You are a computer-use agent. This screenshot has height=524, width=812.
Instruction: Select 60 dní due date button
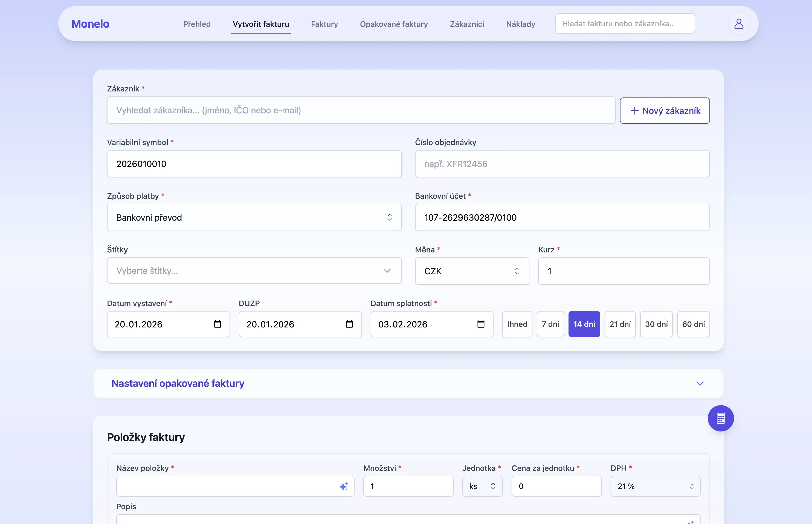[x=693, y=324]
